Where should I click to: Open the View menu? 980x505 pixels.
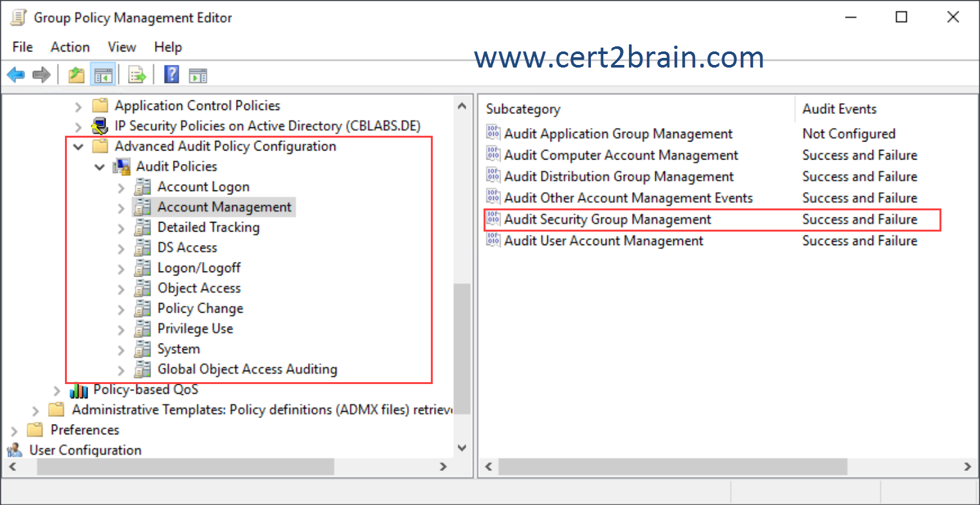coord(122,47)
